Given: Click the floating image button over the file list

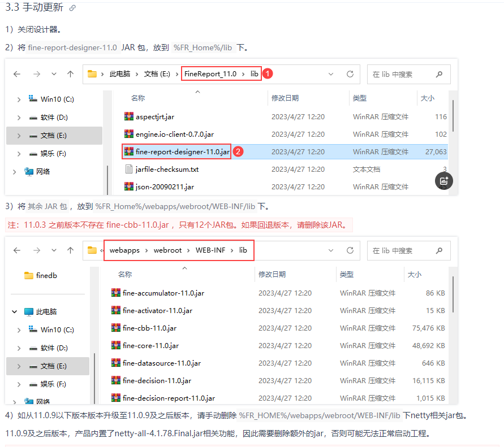Looking at the screenshot, I should pos(444,181).
